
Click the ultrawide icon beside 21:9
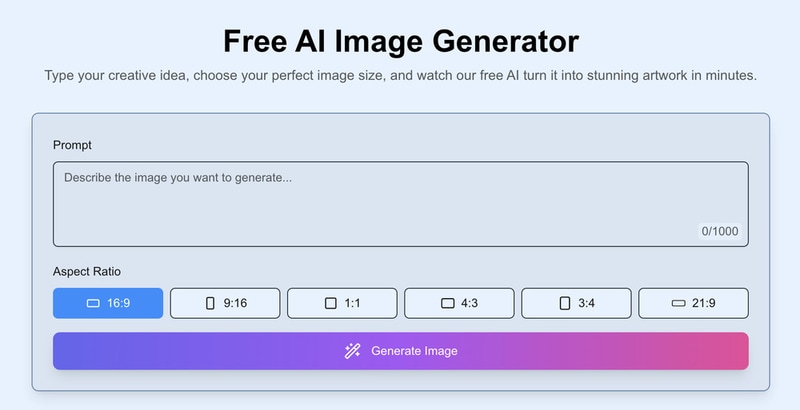tap(678, 303)
